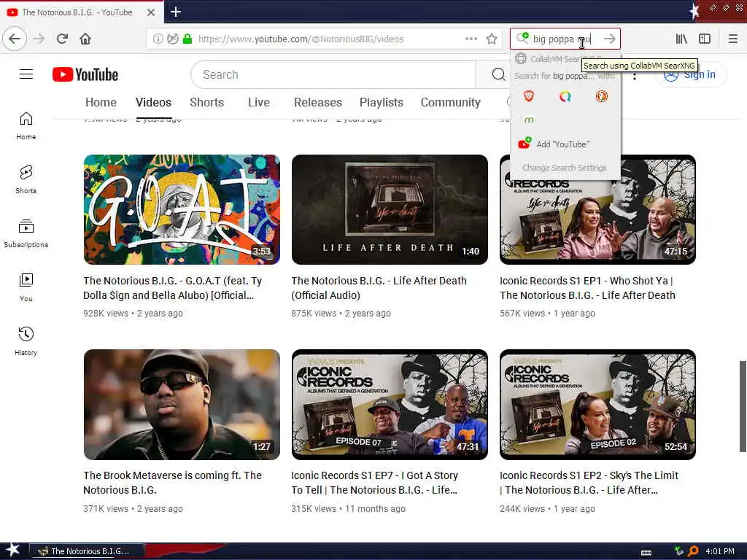This screenshot has height=560, width=747.
Task: Open the Releases tab
Action: coord(318,102)
